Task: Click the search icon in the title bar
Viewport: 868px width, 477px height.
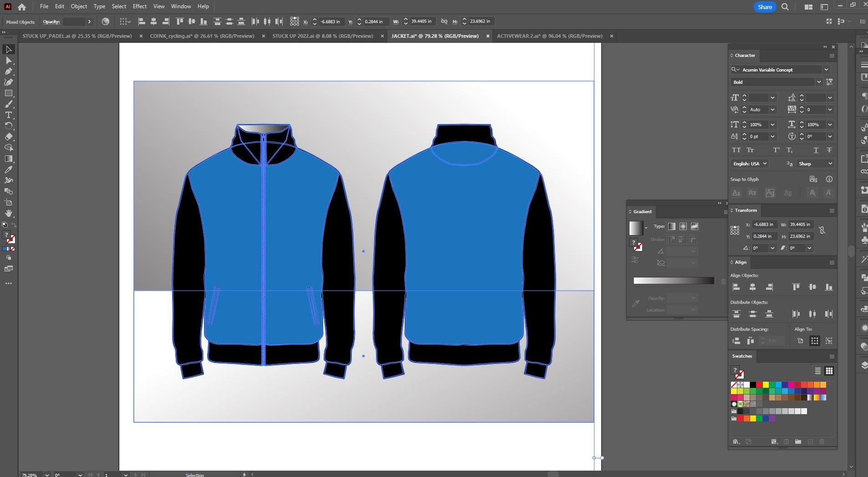Action: (784, 7)
